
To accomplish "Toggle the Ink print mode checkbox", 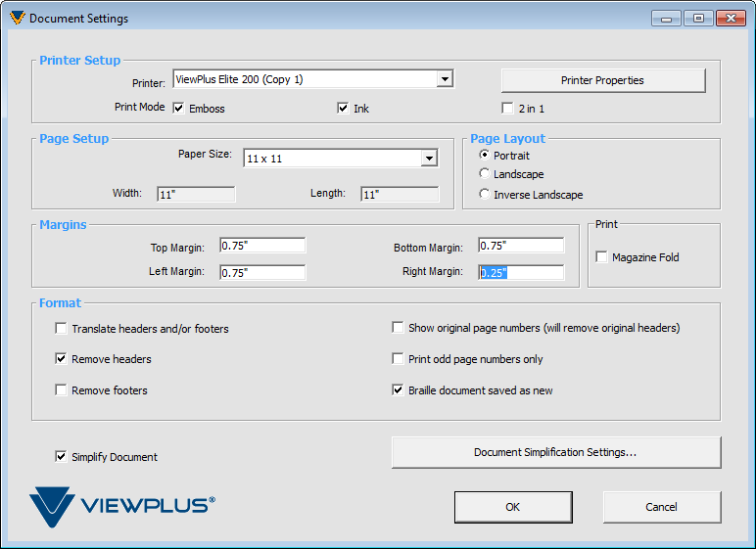I will click(x=343, y=109).
